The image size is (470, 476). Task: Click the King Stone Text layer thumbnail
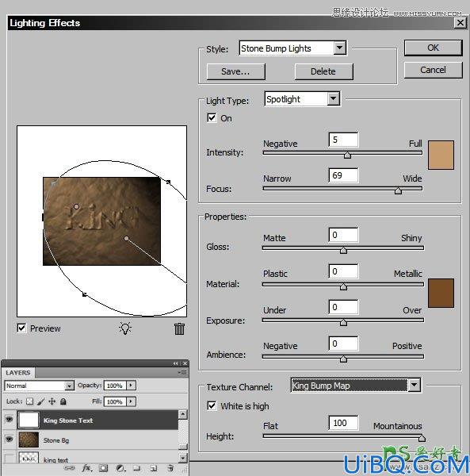tap(29, 420)
